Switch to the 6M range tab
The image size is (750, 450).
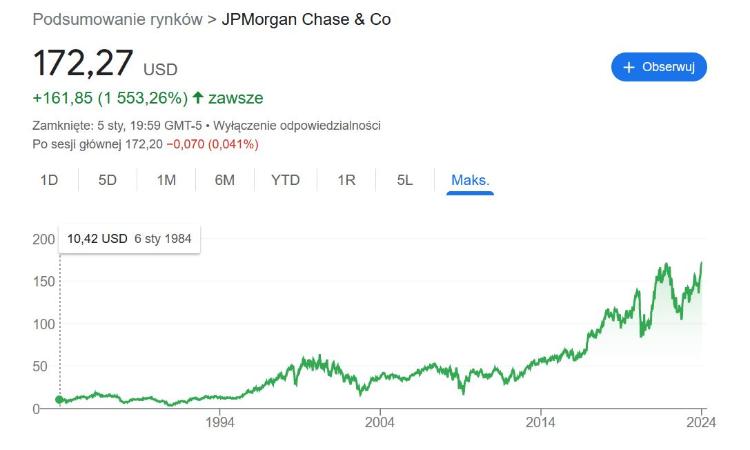click(x=225, y=180)
